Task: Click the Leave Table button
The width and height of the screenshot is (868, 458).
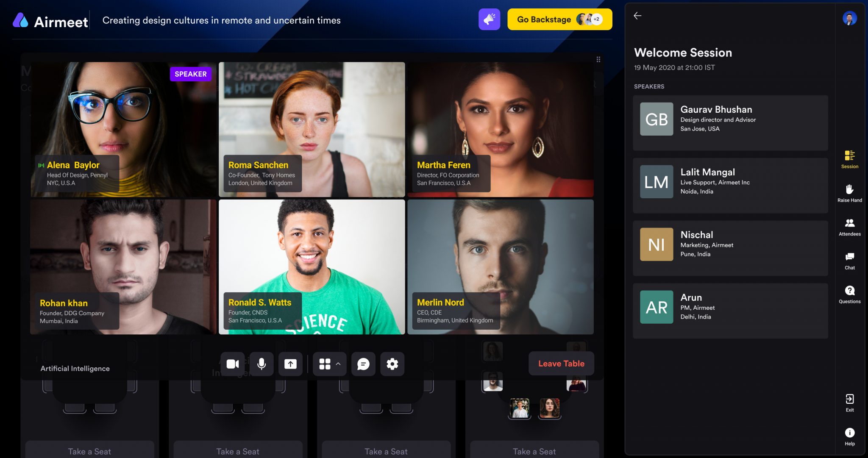Action: click(x=561, y=363)
